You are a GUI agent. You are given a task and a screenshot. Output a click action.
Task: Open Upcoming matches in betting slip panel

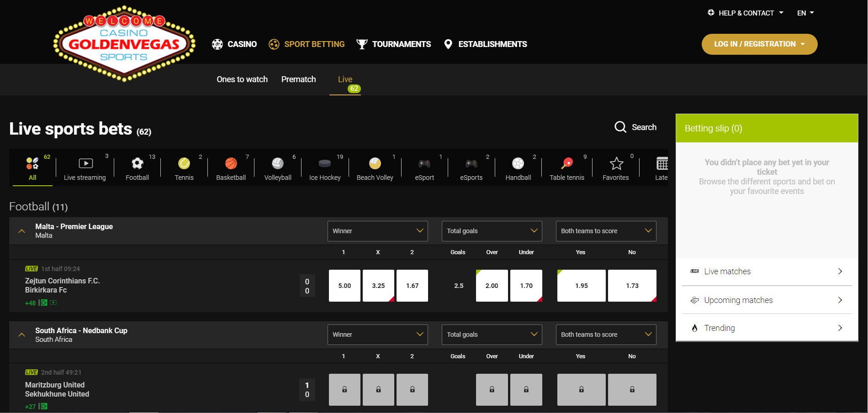coord(767,300)
